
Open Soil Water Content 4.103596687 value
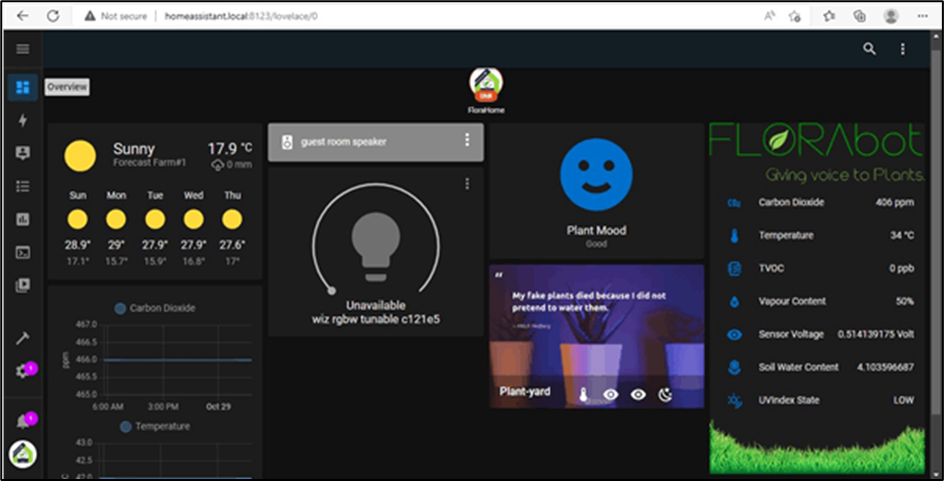coord(886,367)
